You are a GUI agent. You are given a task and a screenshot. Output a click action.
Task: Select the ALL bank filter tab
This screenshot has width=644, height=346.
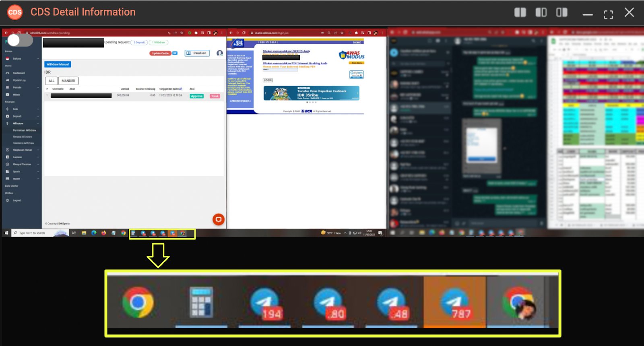(52, 81)
